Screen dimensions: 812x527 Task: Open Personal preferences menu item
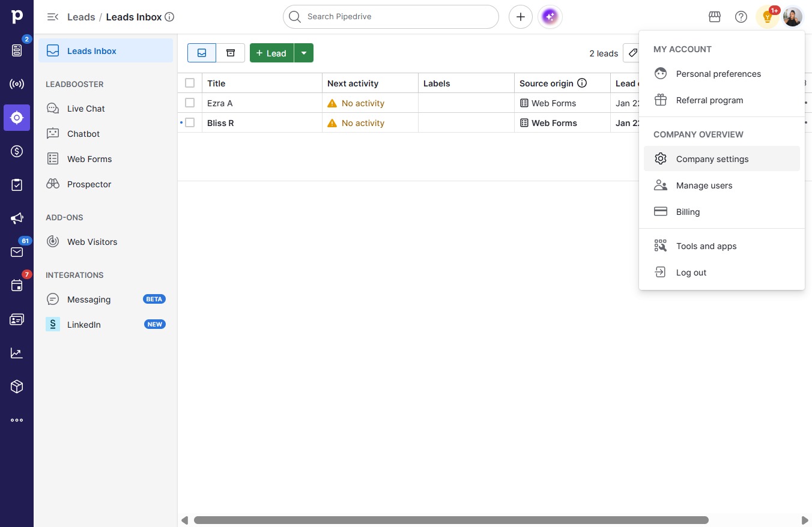point(722,74)
